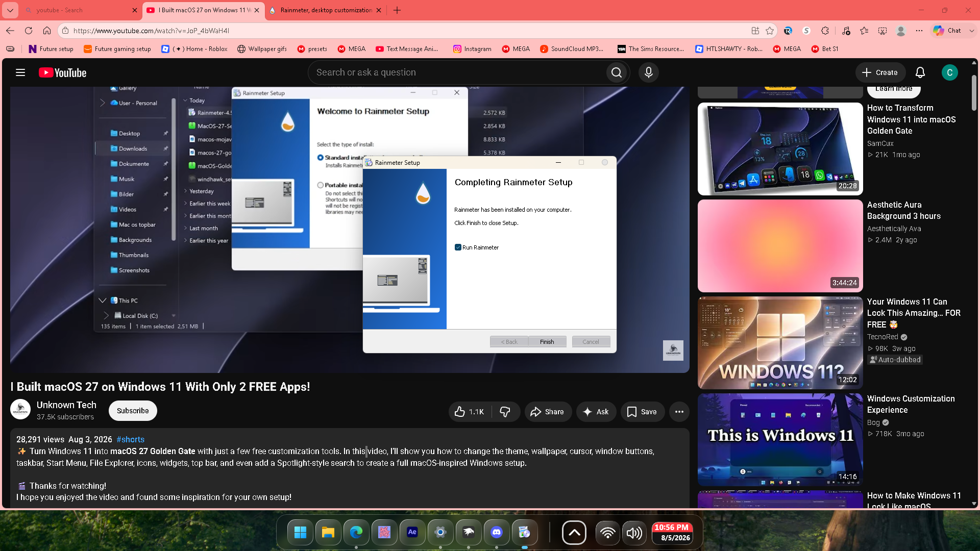
Task: Toggle the Wi-Fi network tray icon
Action: (x=607, y=533)
